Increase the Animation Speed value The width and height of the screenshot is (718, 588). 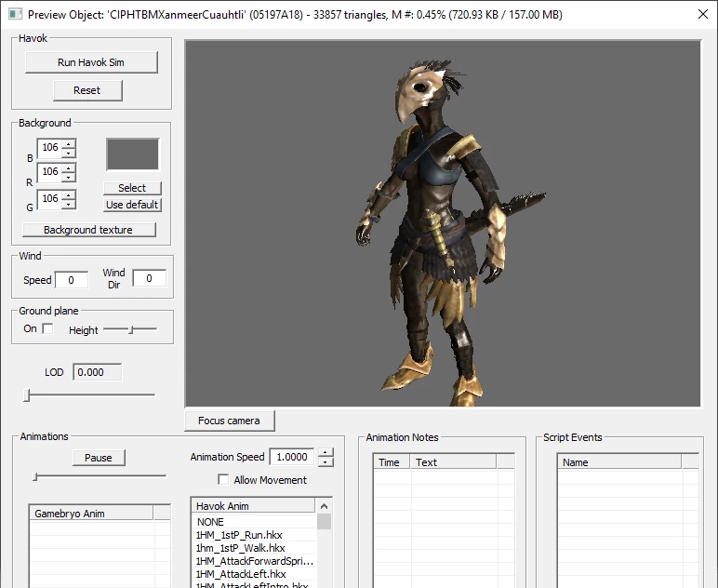(x=326, y=453)
